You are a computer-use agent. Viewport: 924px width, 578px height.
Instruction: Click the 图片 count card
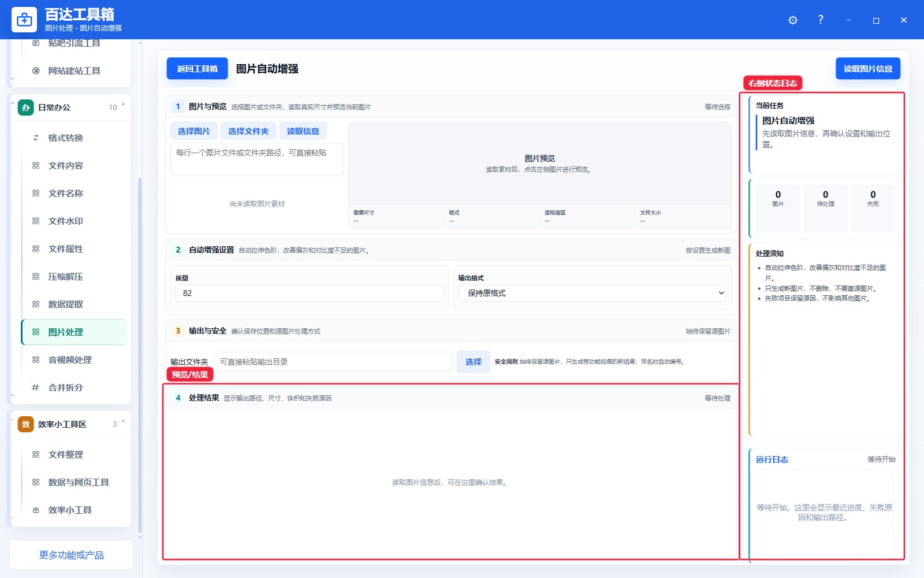click(778, 208)
